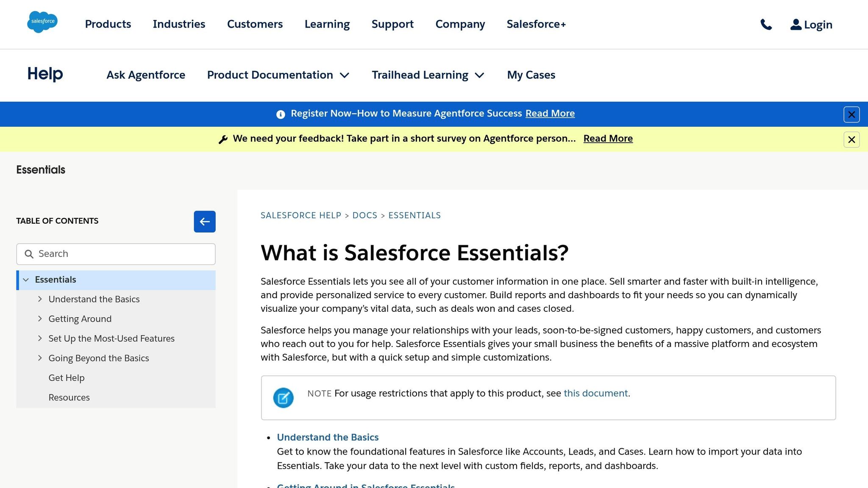The height and width of the screenshot is (488, 868).
Task: Click the note pencil icon
Action: (284, 398)
